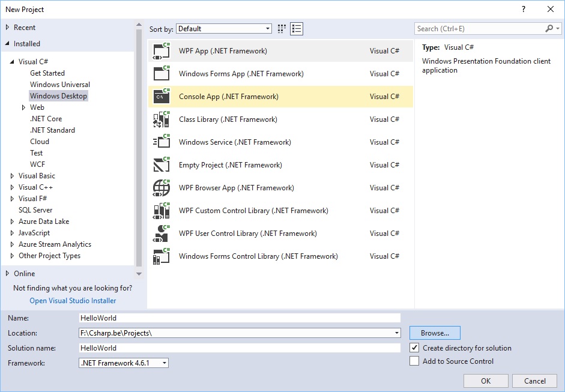Switch to medium icons list view
Viewport: 565px width, 392px height.
(297, 29)
